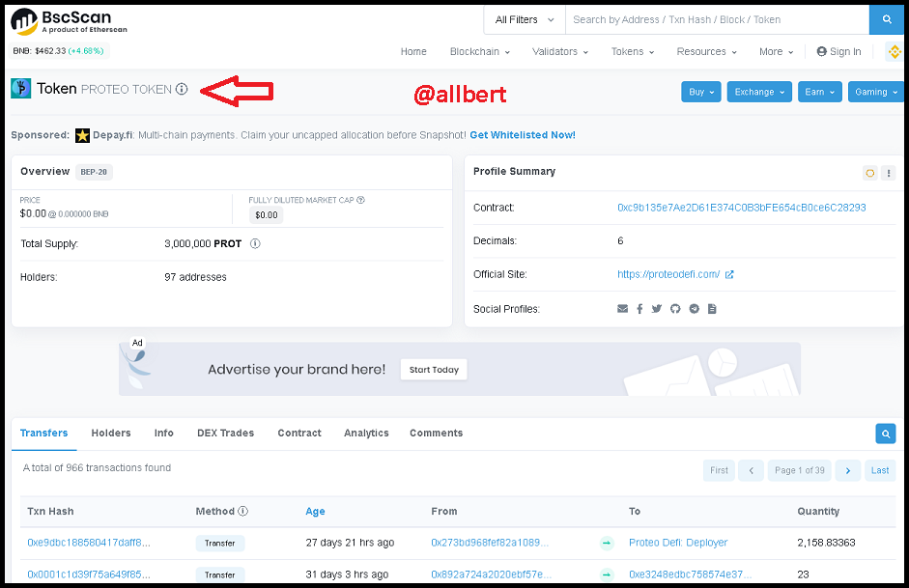The height and width of the screenshot is (588, 909).
Task: Open the Buy dropdown button
Action: [x=701, y=92]
